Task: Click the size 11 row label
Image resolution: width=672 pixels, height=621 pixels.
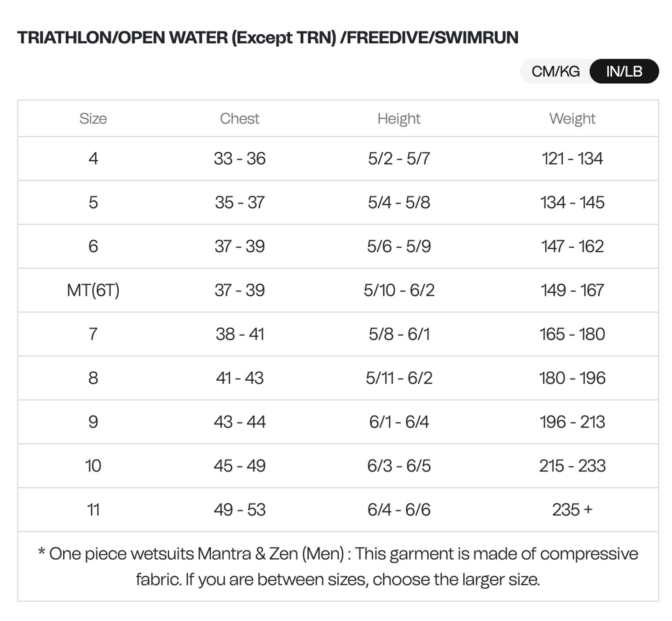Action: [x=93, y=510]
